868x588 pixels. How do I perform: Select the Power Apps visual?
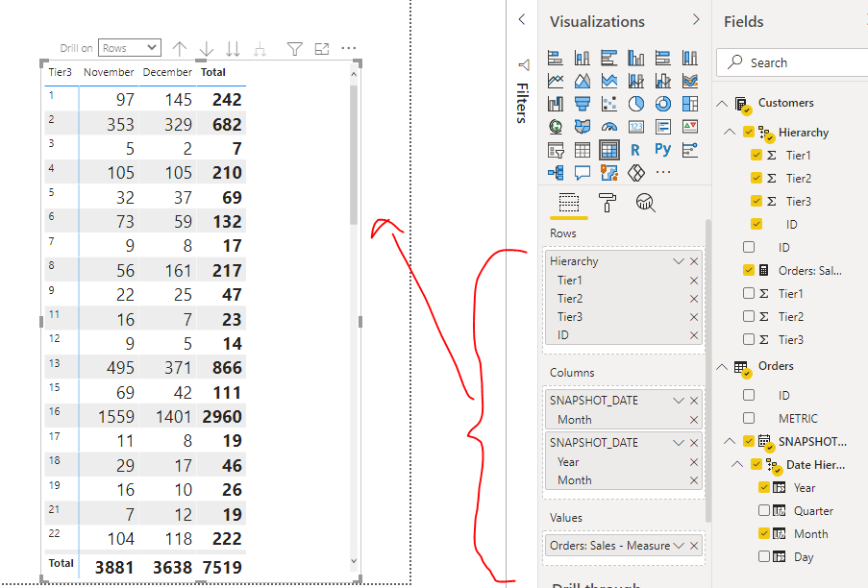(636, 173)
